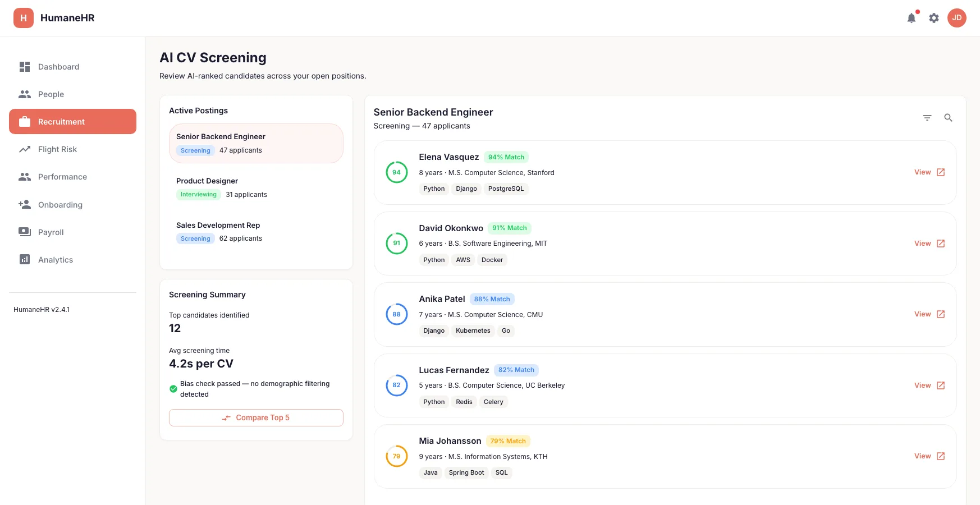
Task: Click the external-link icon for Elena Vasquez
Action: pyautogui.click(x=941, y=172)
